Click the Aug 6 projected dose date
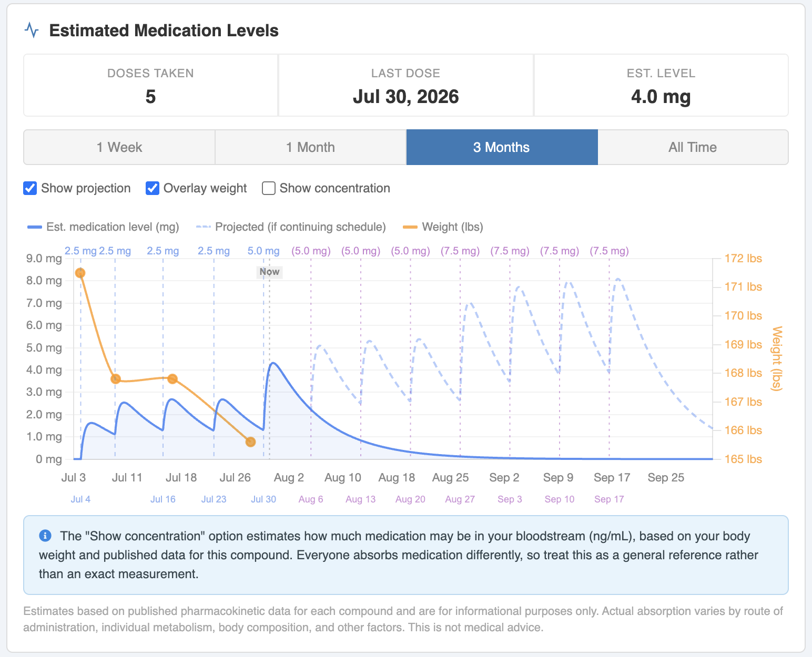812x657 pixels. (311, 499)
